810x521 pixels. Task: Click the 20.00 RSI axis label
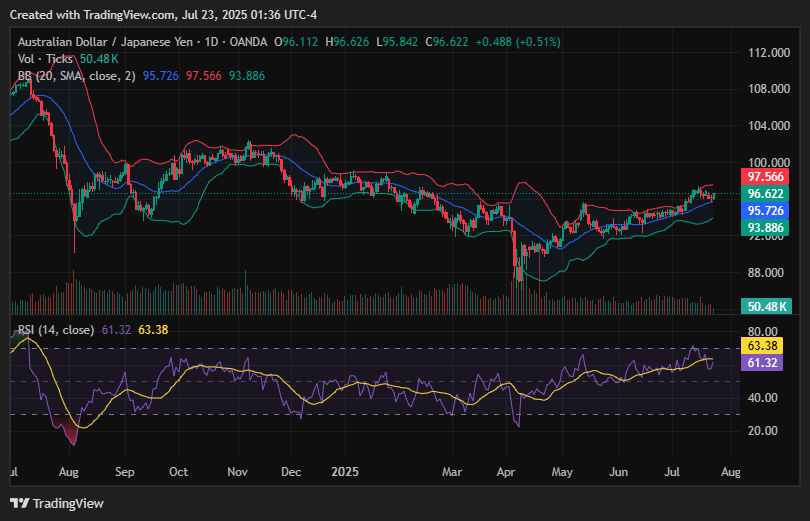point(762,431)
